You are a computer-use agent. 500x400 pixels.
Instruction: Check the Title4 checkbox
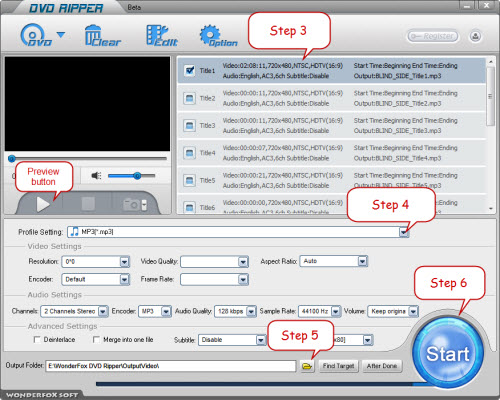189,153
